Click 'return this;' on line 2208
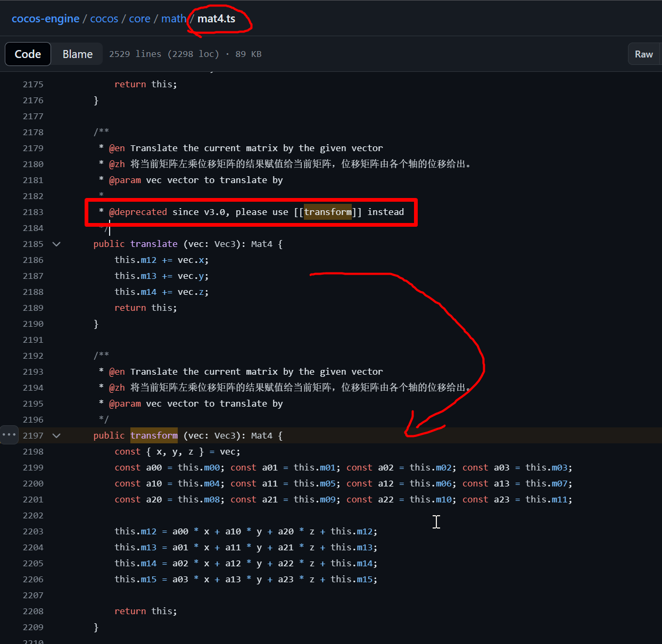Image resolution: width=662 pixels, height=644 pixels. 146,611
